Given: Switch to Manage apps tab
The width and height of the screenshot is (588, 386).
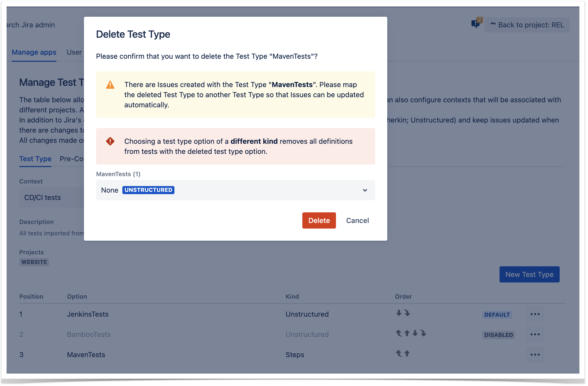Looking at the screenshot, I should (34, 52).
